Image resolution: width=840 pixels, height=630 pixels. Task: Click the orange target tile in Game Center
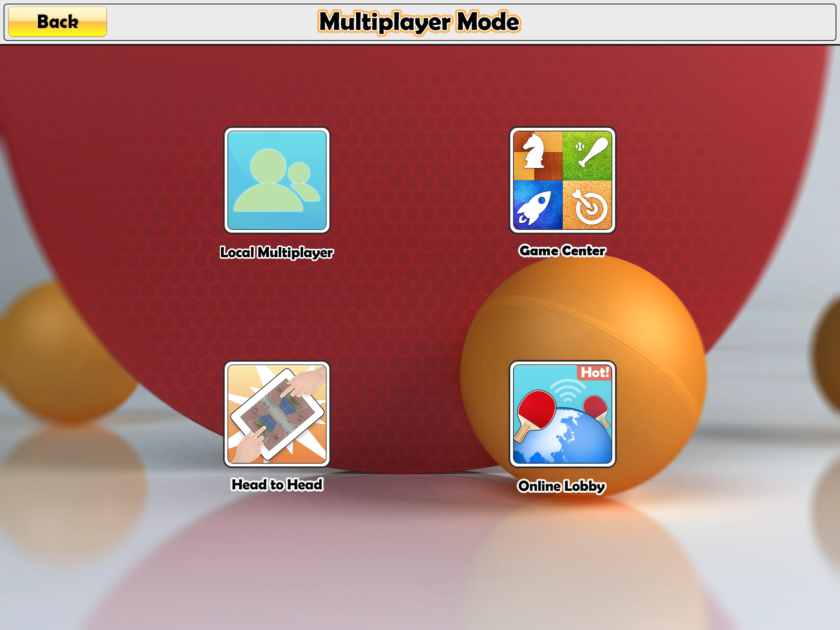point(587,205)
